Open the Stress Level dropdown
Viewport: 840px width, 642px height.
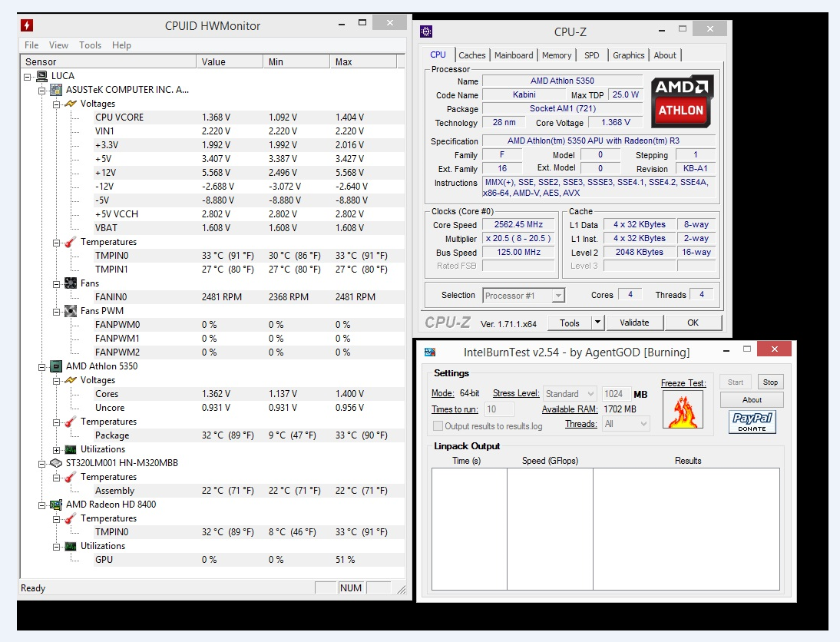[570, 394]
